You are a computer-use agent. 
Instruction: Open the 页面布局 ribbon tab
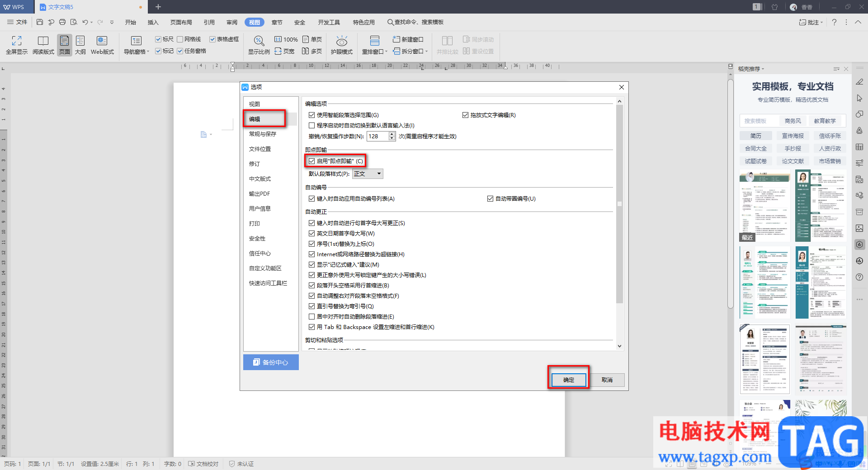click(x=181, y=22)
